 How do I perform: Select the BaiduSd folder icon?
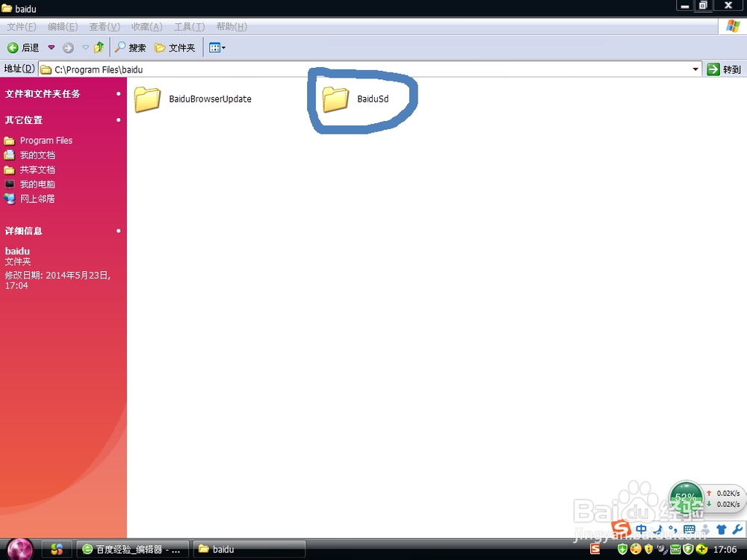click(335, 99)
